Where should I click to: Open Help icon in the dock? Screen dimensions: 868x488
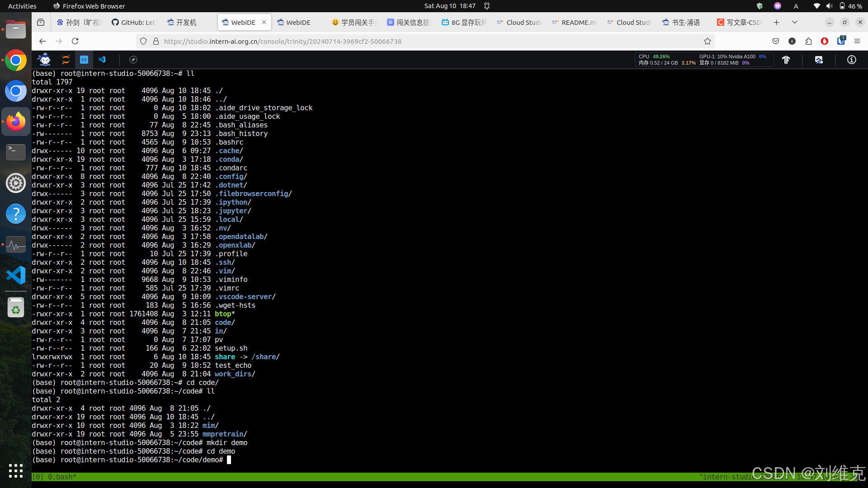pyautogui.click(x=16, y=214)
